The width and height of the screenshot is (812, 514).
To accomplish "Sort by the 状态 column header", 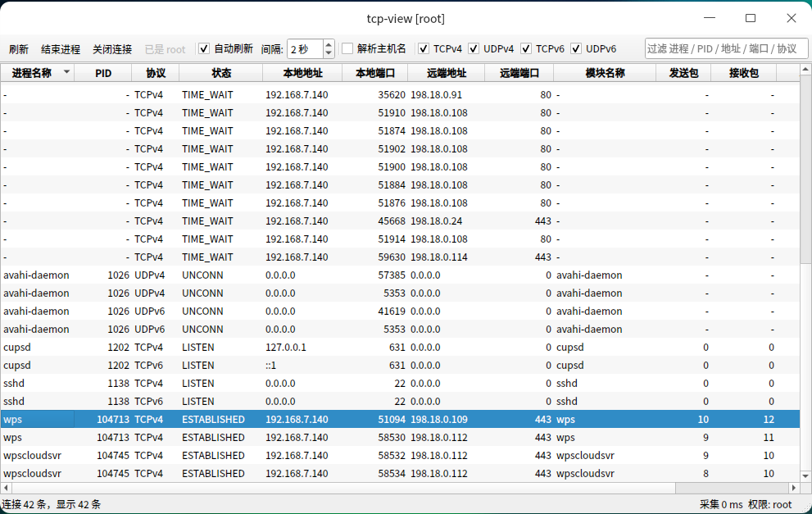I will (221, 73).
